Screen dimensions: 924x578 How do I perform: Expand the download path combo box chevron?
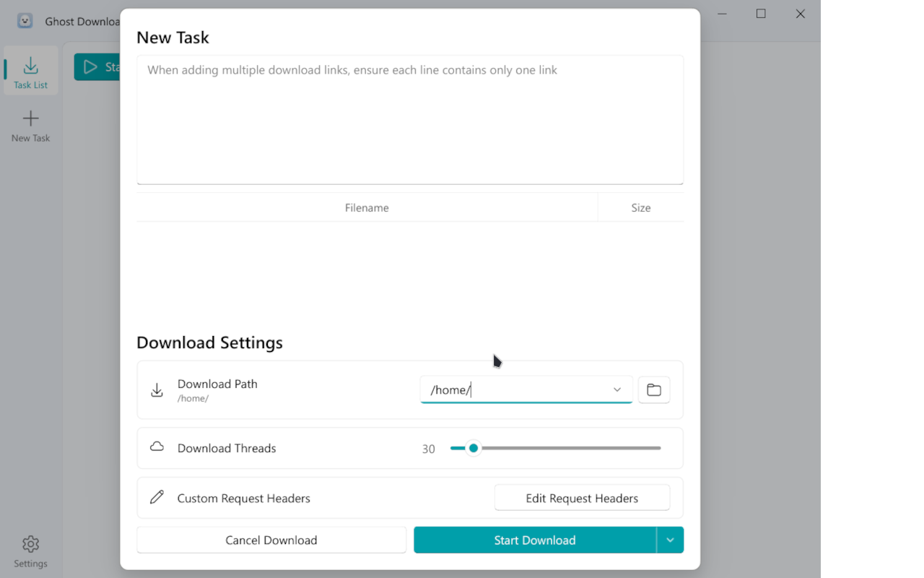617,390
